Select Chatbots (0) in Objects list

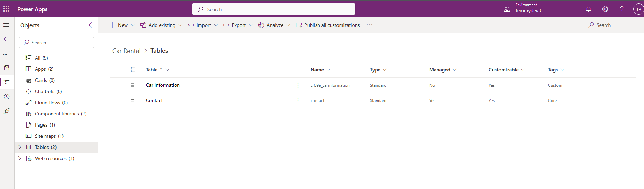pos(56,91)
